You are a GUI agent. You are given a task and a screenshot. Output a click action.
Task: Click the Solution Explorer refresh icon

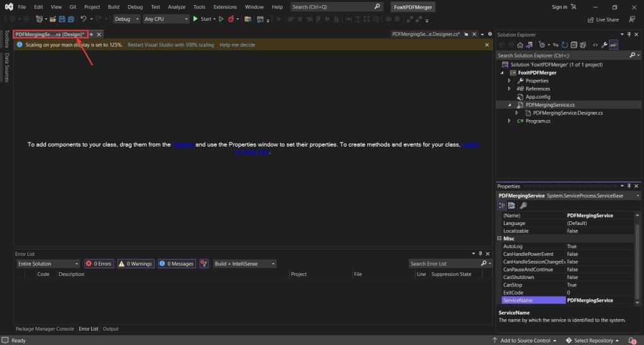tap(565, 45)
